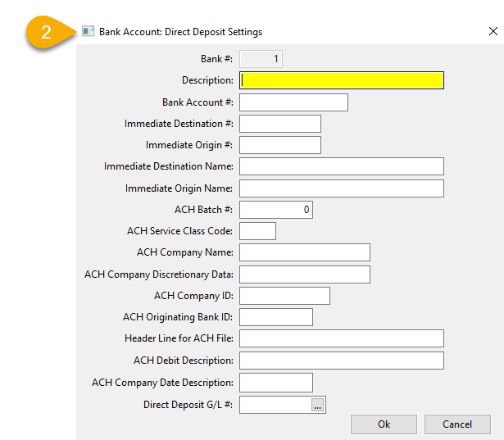Focus Header Line for ACH File field

click(342, 338)
